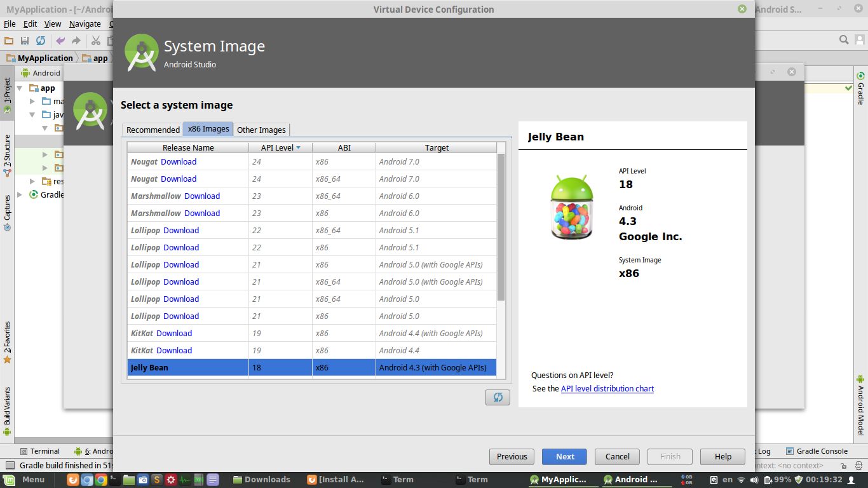
Task: Click the Previous button
Action: click(x=512, y=456)
